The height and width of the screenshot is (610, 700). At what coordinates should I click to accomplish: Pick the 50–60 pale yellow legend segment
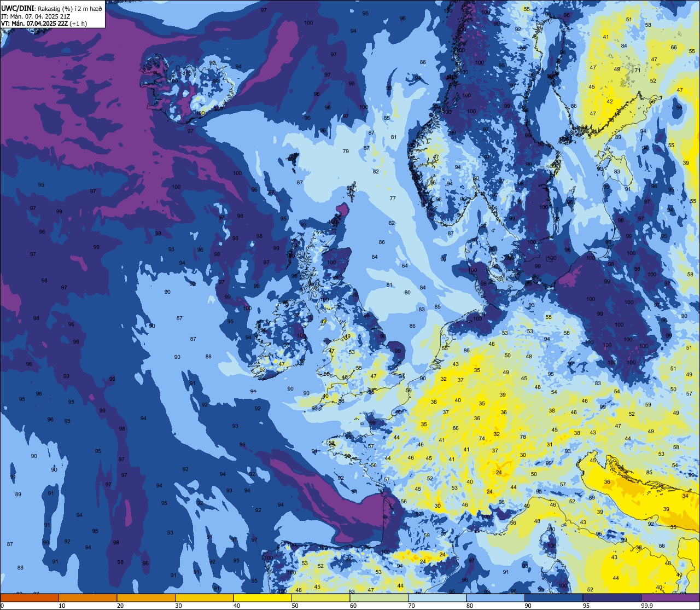[x=320, y=597]
